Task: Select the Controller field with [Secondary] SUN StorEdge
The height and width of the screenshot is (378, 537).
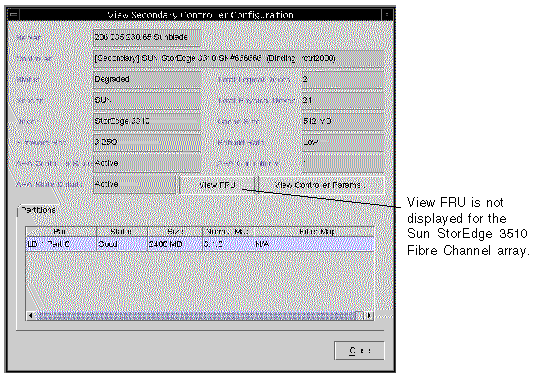Action: (238, 58)
